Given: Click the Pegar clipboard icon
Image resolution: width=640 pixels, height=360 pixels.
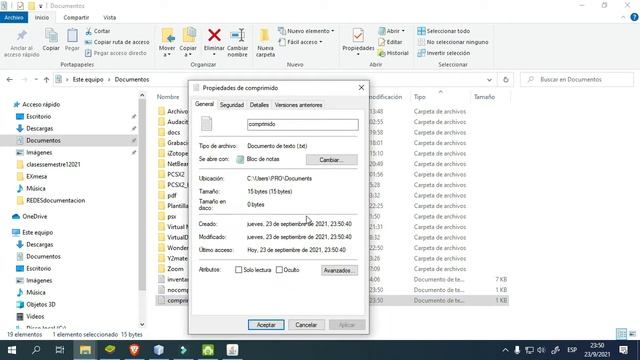Looking at the screenshot, I should coord(72,36).
